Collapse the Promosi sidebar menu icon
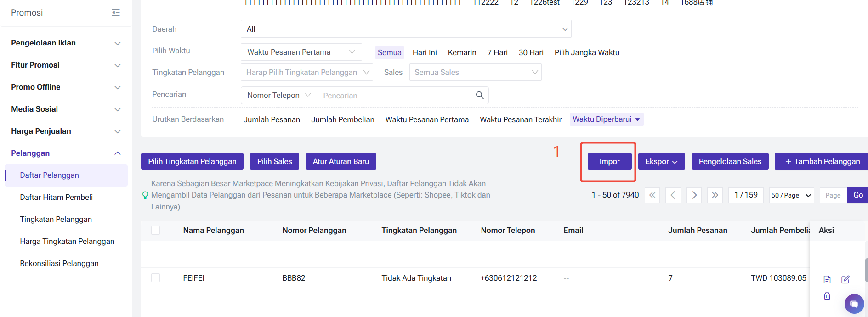The image size is (868, 317). (116, 13)
